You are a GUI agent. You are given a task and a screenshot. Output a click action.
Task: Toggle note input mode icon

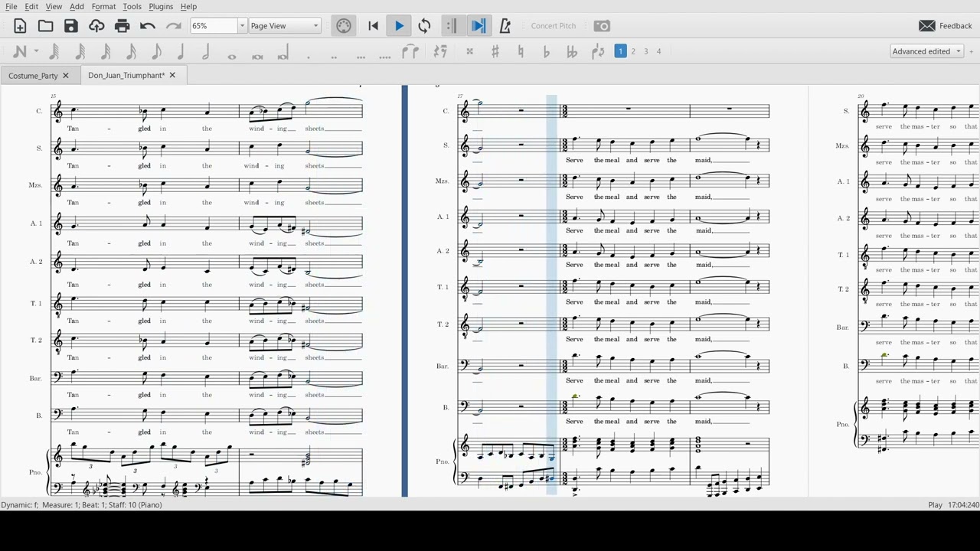click(x=19, y=52)
